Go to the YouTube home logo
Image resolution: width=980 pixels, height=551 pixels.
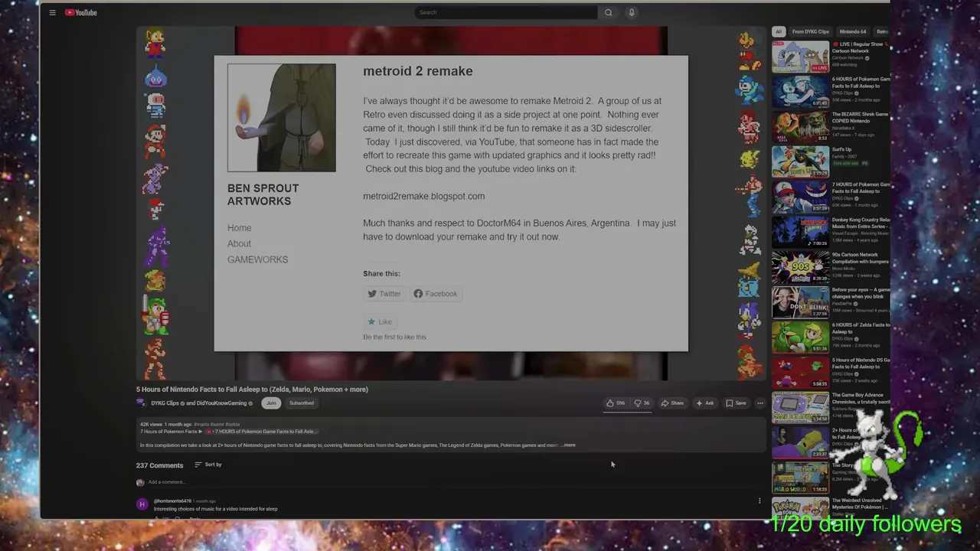click(80, 12)
